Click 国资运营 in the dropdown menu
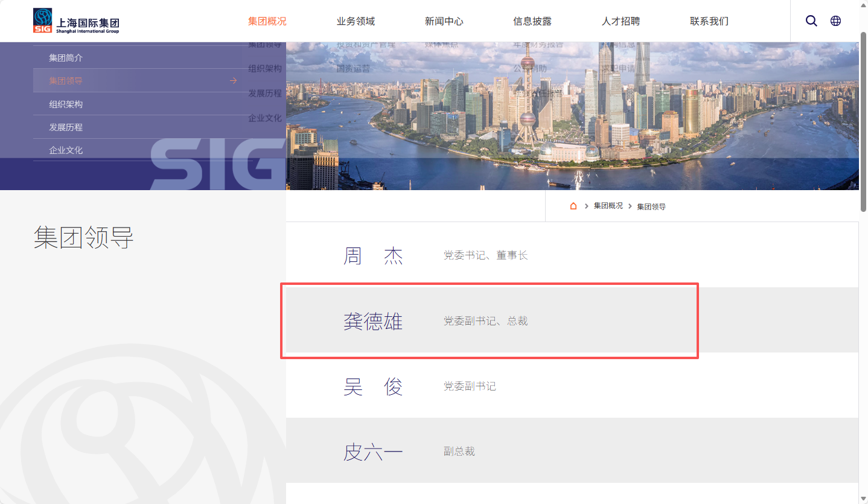This screenshot has width=868, height=504. coord(353,69)
